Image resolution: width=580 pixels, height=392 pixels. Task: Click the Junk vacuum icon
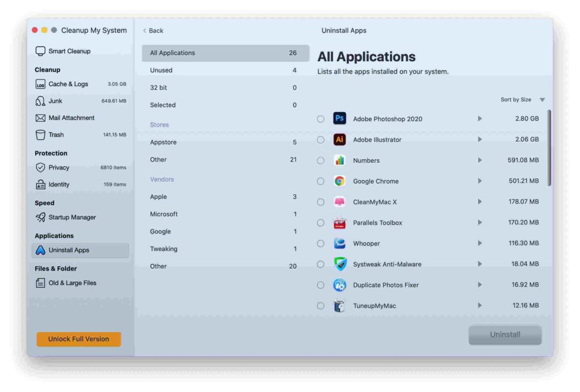pos(40,101)
